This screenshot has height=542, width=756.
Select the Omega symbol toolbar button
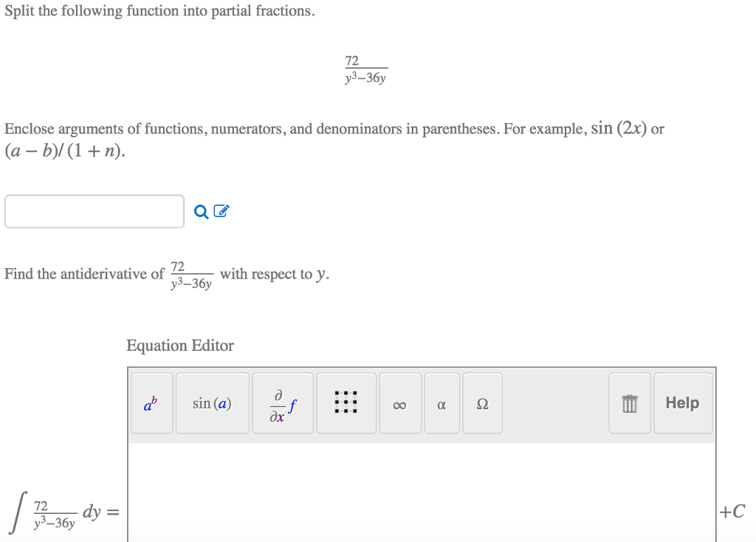(482, 403)
